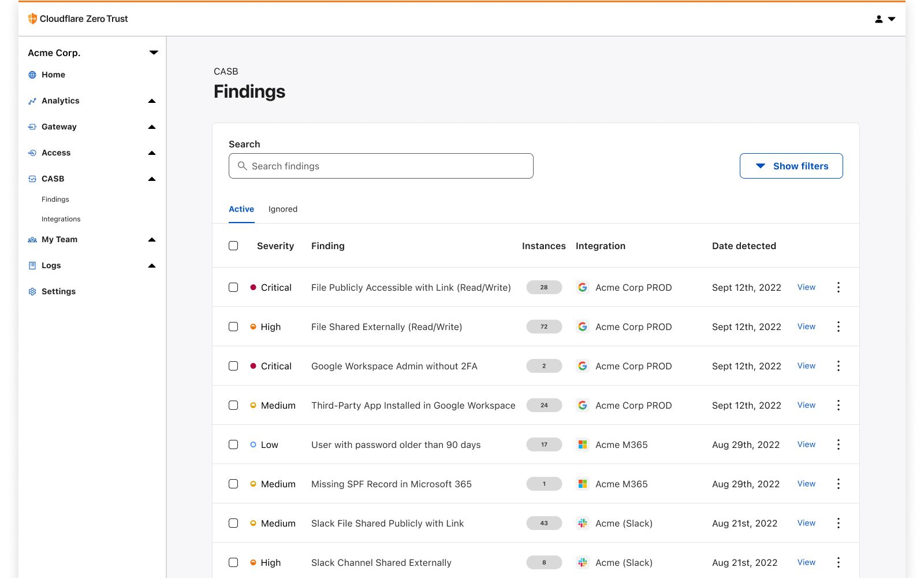The height and width of the screenshot is (578, 924).
Task: Switch to the Ignored tab
Action: tap(283, 209)
